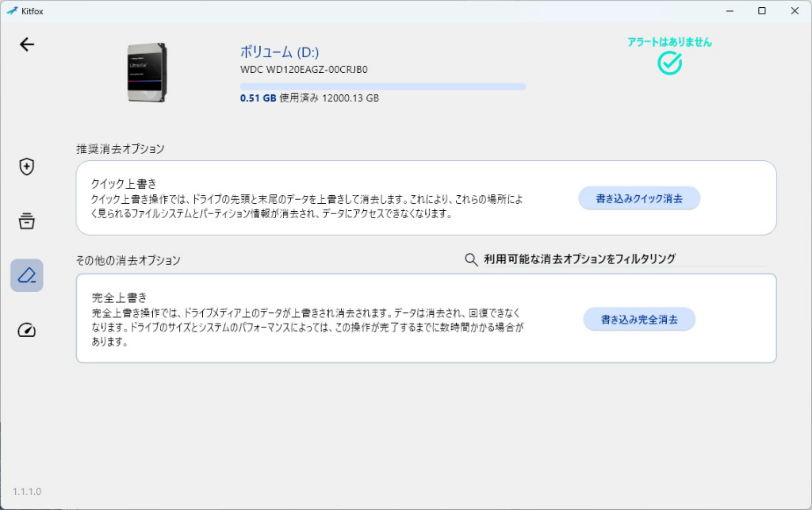Click the アラートはありません status text
Viewport: 812px width, 510px height.
[669, 42]
